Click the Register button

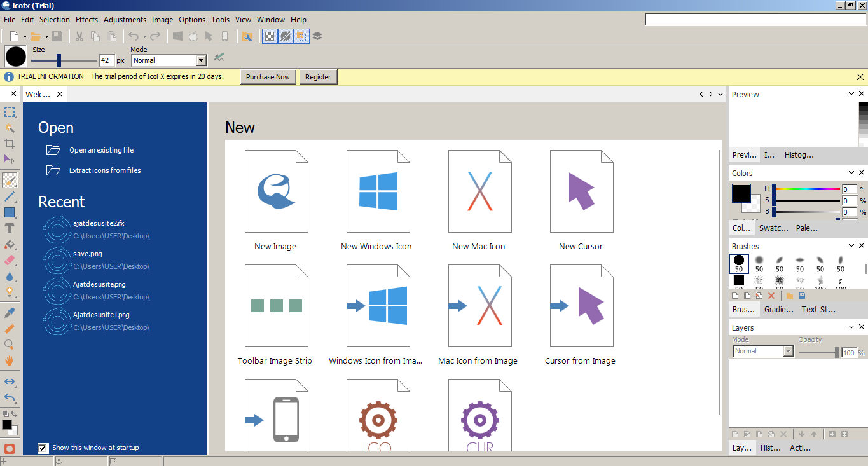point(318,77)
